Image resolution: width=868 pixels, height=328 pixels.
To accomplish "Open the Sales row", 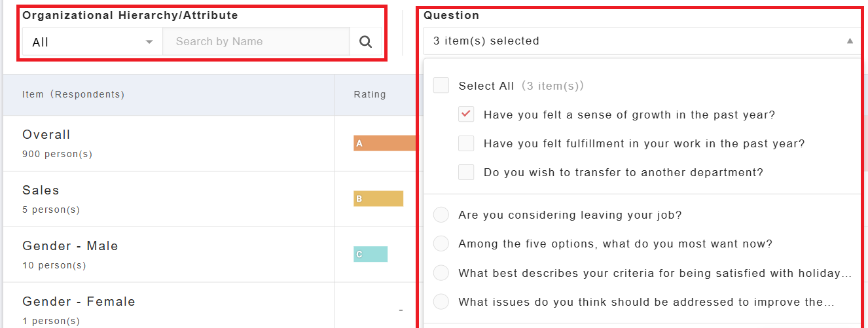I will [41, 191].
